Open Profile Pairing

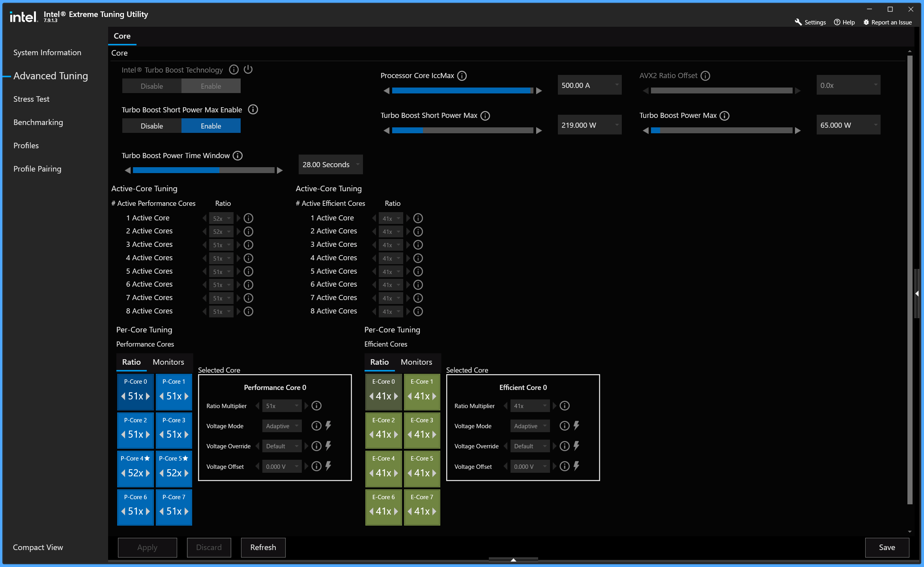37,169
